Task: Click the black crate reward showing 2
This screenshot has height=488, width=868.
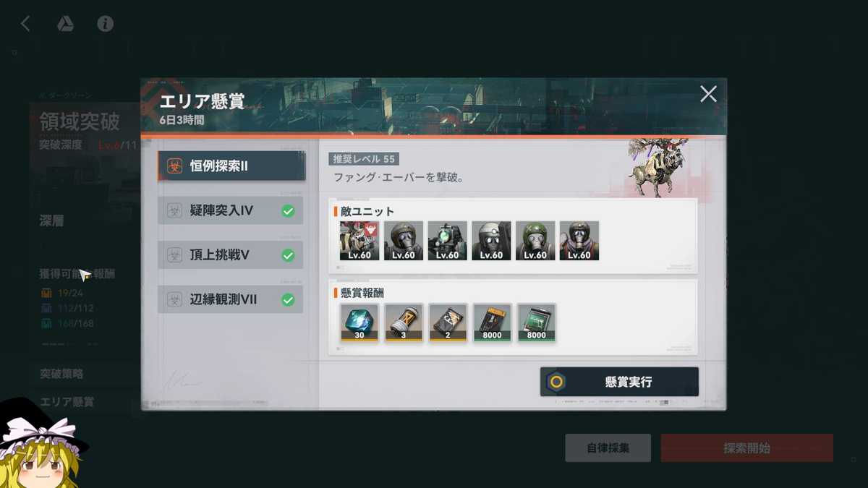Action: (448, 322)
